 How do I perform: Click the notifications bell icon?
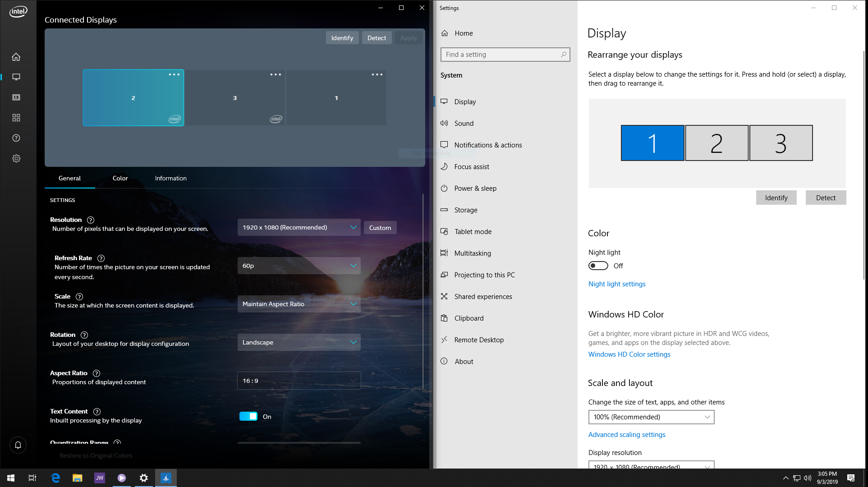18,445
